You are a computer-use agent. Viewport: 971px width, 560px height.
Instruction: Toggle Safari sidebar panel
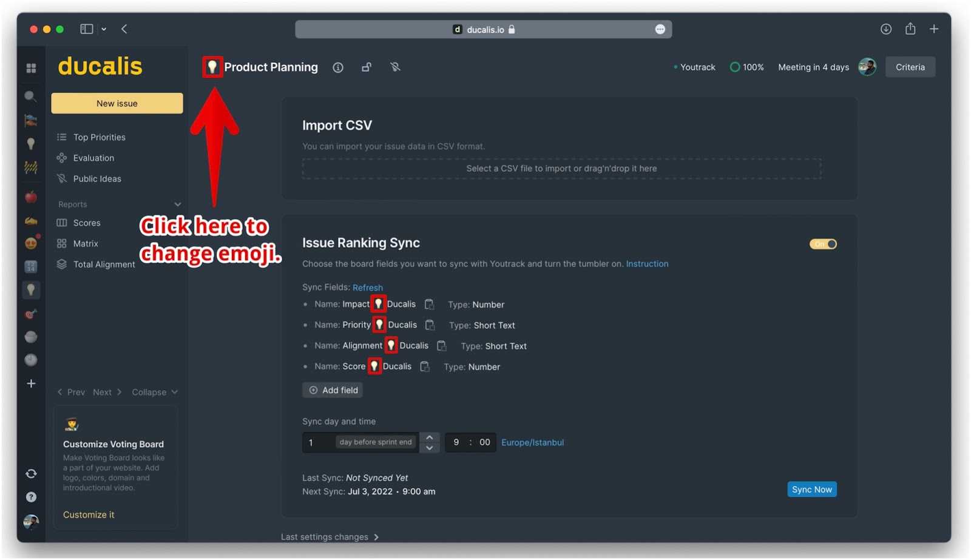pyautogui.click(x=87, y=29)
